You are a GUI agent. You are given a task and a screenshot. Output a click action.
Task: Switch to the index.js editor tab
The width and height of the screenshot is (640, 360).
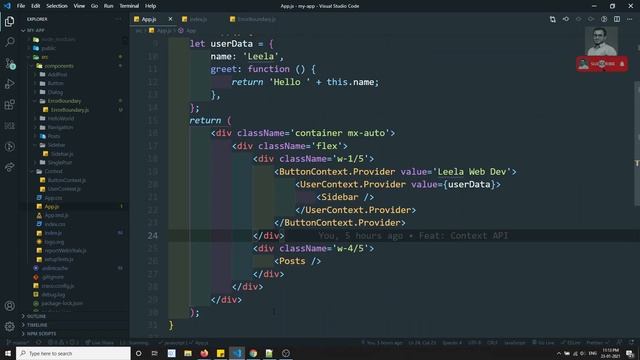pyautogui.click(x=198, y=19)
